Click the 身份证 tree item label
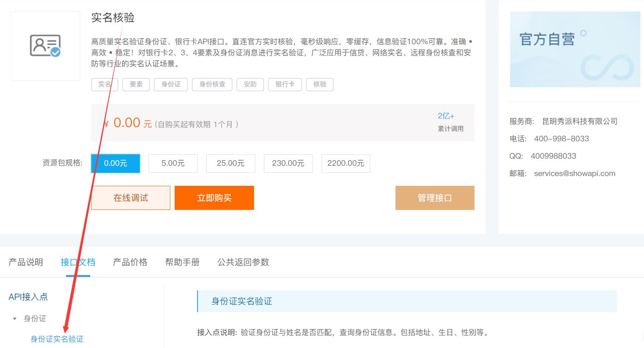 35,319
